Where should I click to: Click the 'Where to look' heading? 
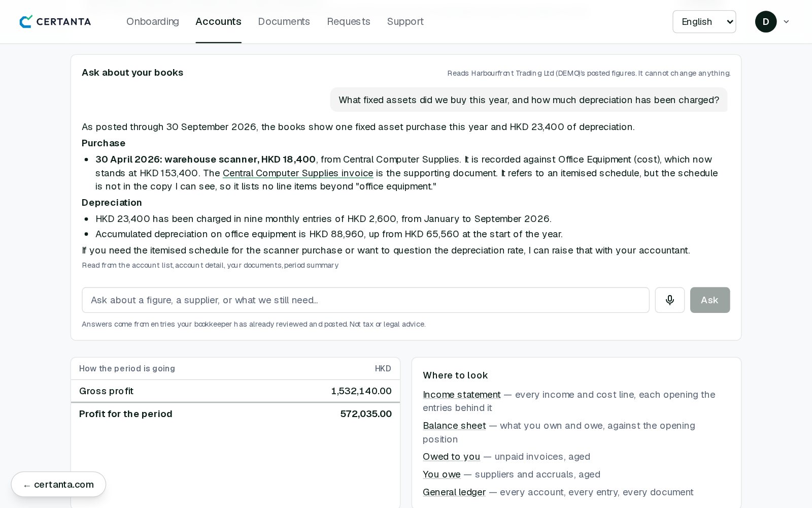455,375
